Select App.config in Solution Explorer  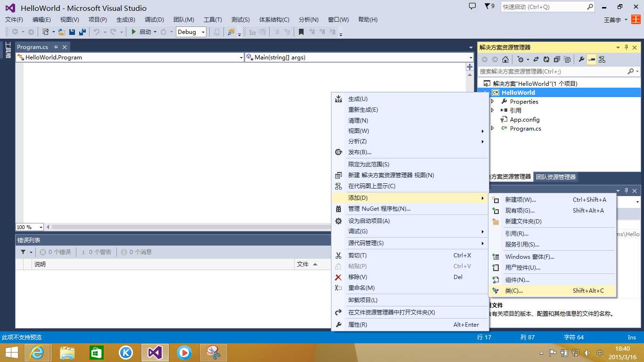pyautogui.click(x=525, y=120)
